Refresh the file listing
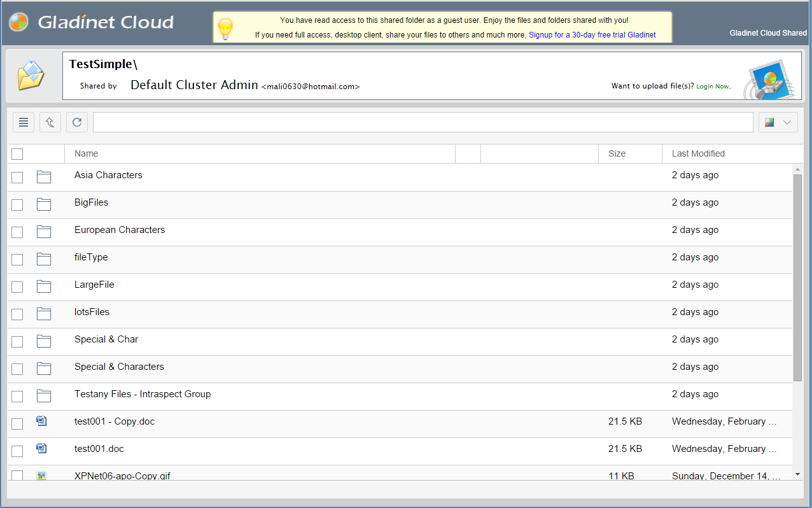 77,122
